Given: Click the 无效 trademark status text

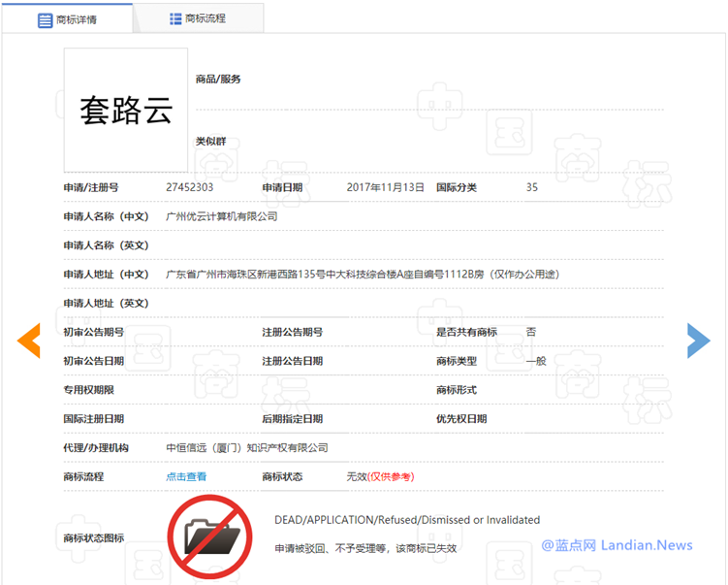Looking at the screenshot, I should (356, 476).
